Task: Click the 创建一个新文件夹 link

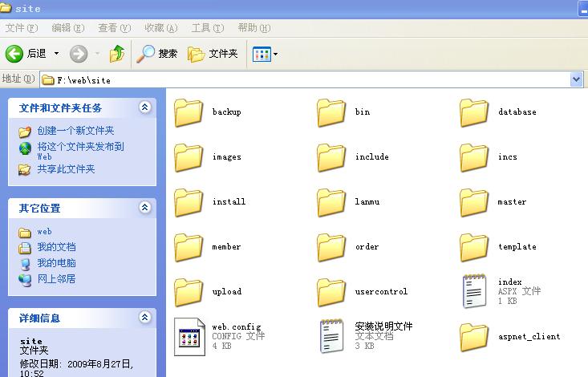Action: pyautogui.click(x=75, y=131)
